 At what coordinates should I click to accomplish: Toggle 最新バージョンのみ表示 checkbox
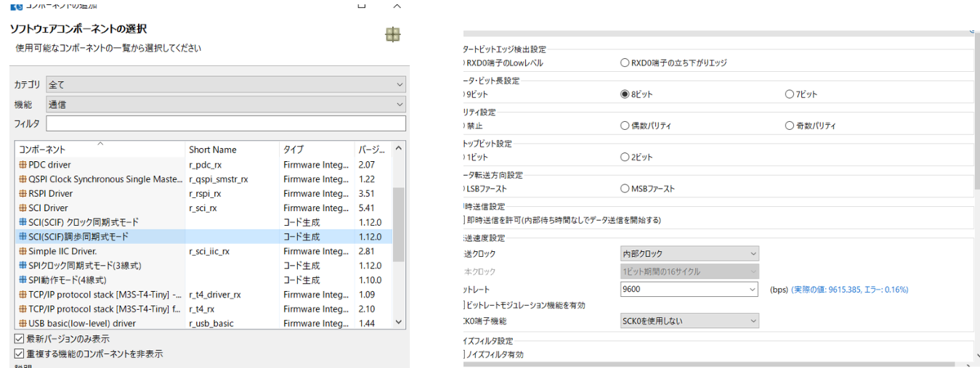(19, 339)
